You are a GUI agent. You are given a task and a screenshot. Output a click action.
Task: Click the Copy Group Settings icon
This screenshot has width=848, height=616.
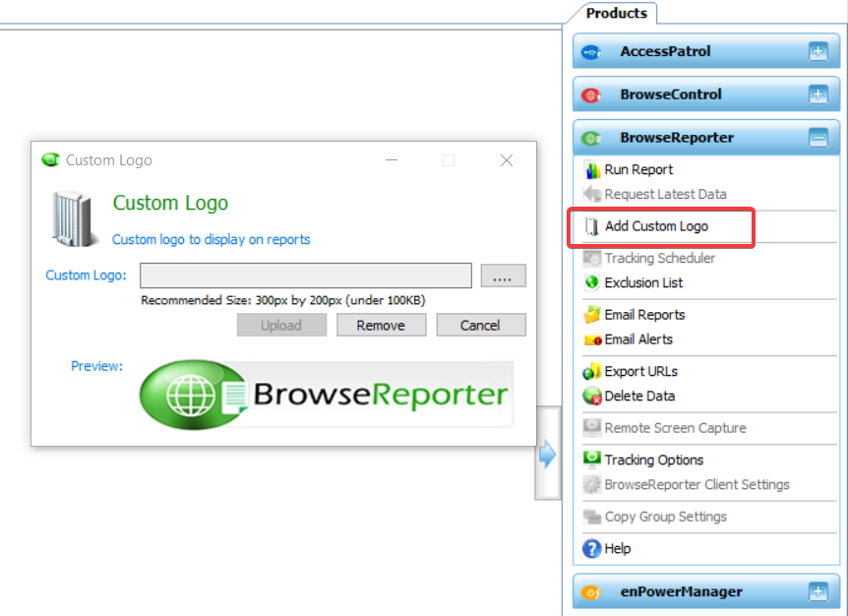[591, 517]
